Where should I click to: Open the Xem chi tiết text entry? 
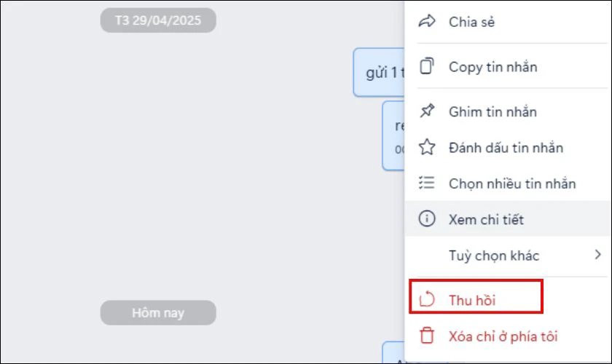[x=486, y=219]
